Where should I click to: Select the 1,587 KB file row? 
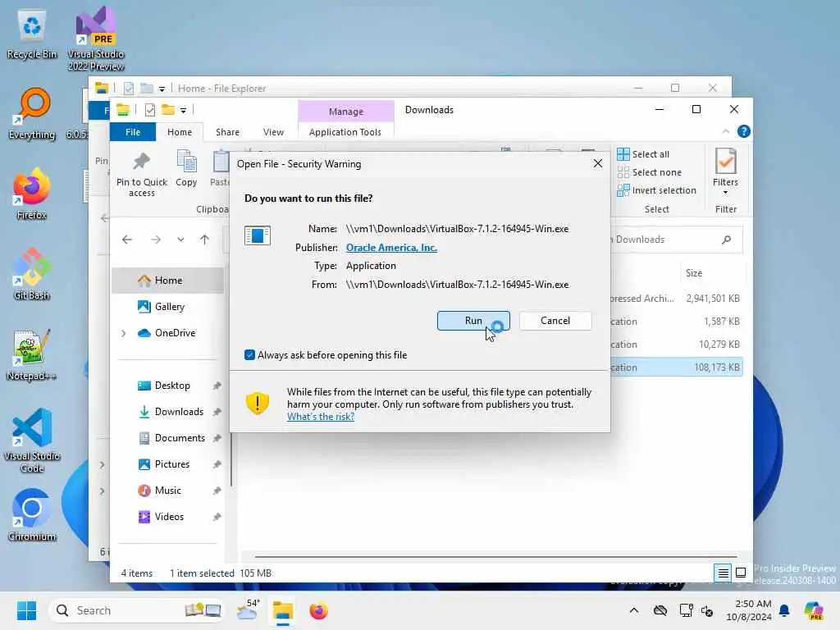[677, 322]
